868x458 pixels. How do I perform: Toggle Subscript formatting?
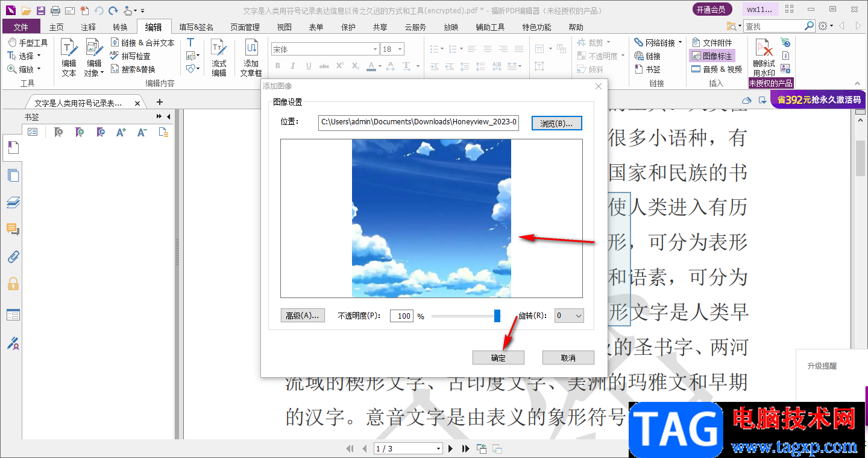pos(356,66)
